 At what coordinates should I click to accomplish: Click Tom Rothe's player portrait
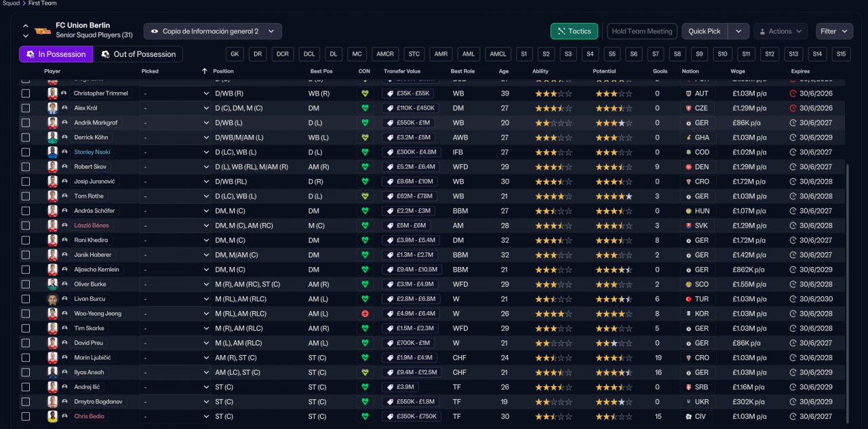[52, 196]
